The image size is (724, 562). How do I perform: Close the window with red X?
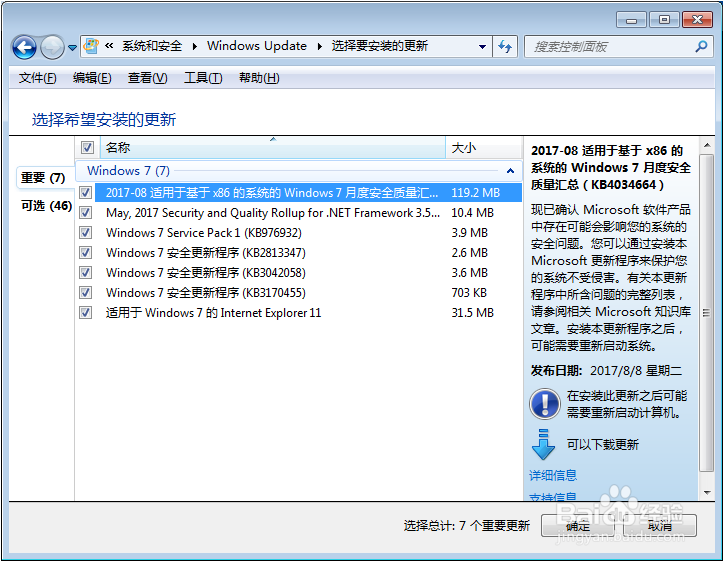[697, 20]
